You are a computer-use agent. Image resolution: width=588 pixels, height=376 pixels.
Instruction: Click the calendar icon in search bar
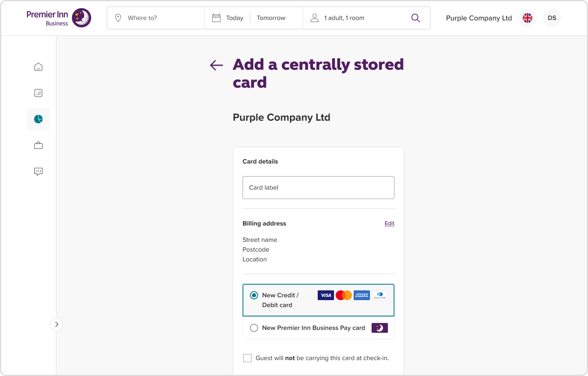tap(216, 18)
